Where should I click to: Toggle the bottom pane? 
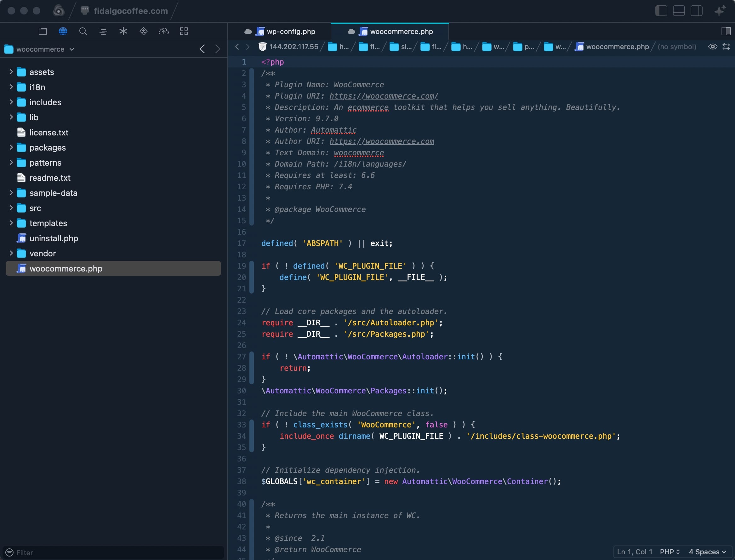[x=679, y=11]
